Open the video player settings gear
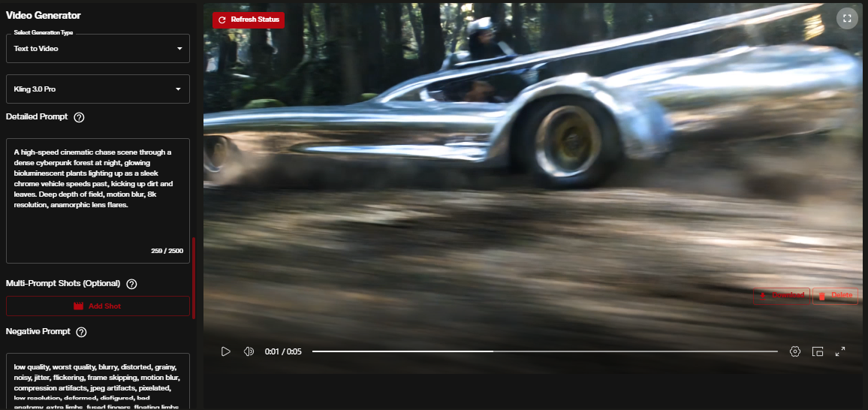Image resolution: width=868 pixels, height=410 pixels. click(x=795, y=351)
